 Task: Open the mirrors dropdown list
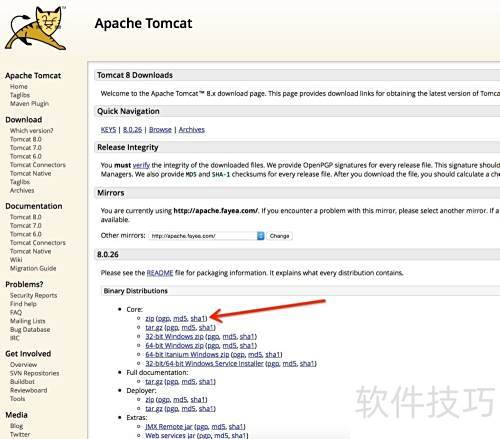pos(207,236)
